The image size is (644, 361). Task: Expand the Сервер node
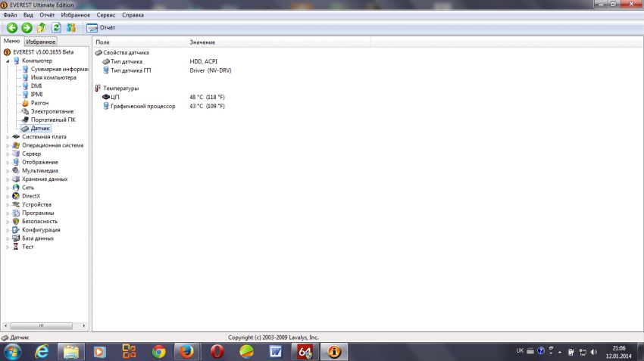point(8,154)
